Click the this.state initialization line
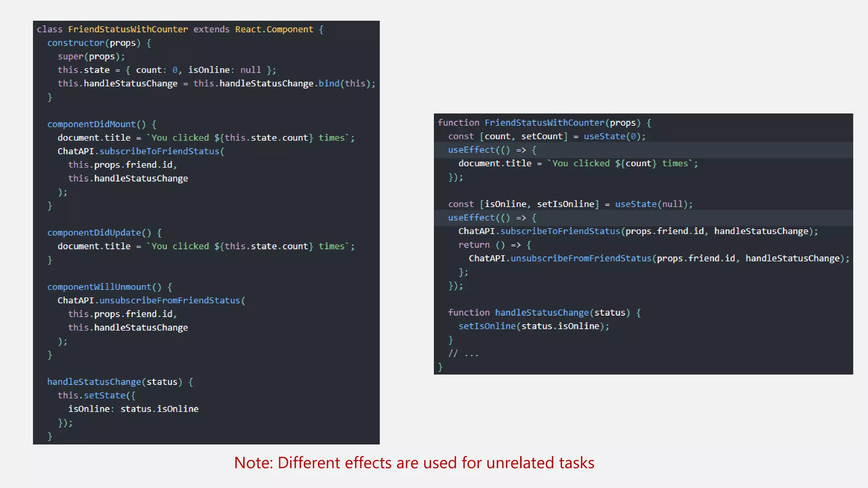Image resolution: width=868 pixels, height=488 pixels. point(167,70)
